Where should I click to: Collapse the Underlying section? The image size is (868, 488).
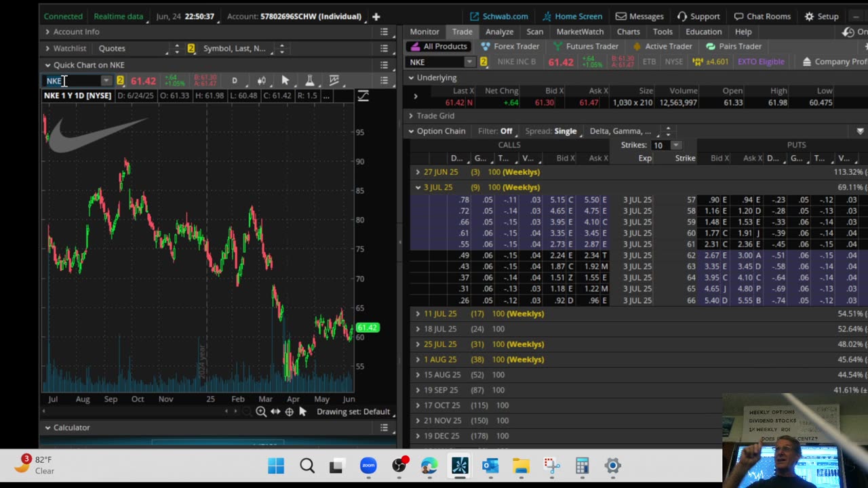411,78
